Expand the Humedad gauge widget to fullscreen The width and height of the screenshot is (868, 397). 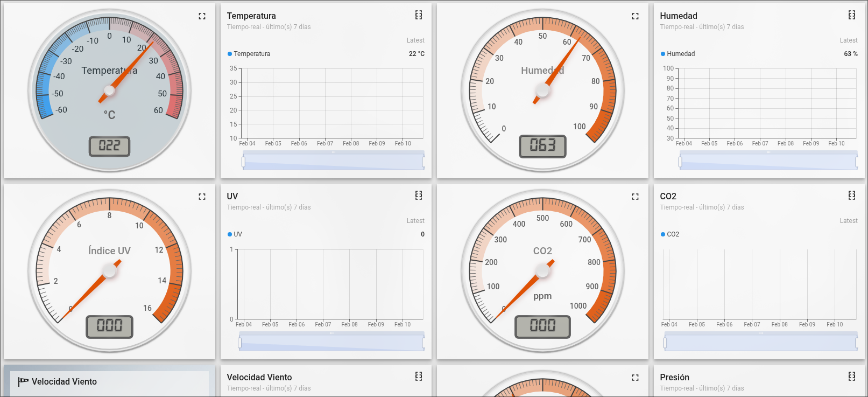[635, 16]
